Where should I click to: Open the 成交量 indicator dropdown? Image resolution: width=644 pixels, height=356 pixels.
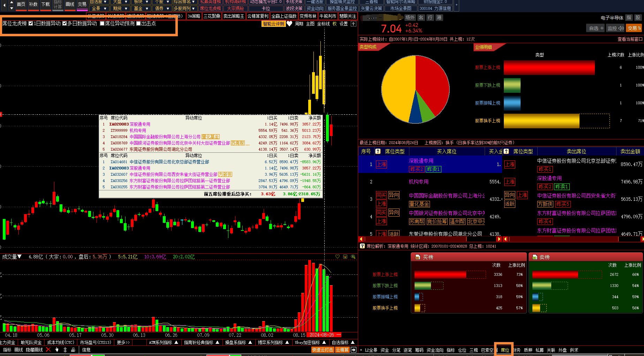[12, 257]
